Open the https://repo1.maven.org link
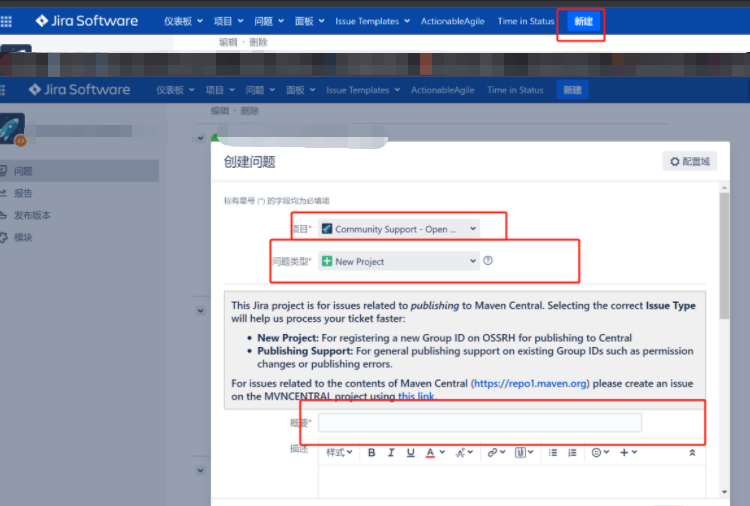 click(530, 384)
